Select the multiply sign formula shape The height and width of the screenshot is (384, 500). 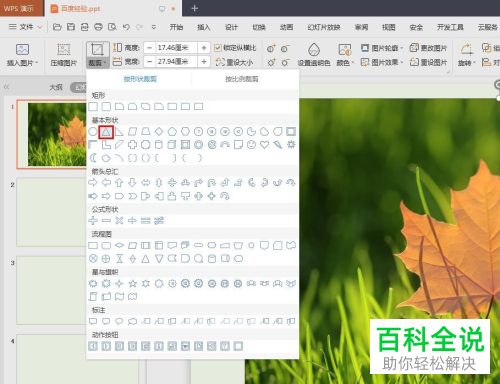tap(119, 220)
